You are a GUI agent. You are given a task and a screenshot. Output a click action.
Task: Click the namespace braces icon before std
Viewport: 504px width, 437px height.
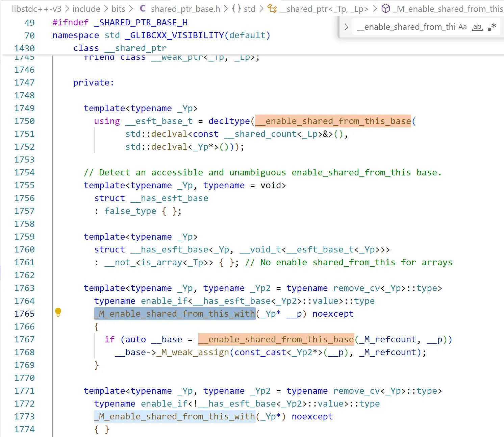coord(236,9)
